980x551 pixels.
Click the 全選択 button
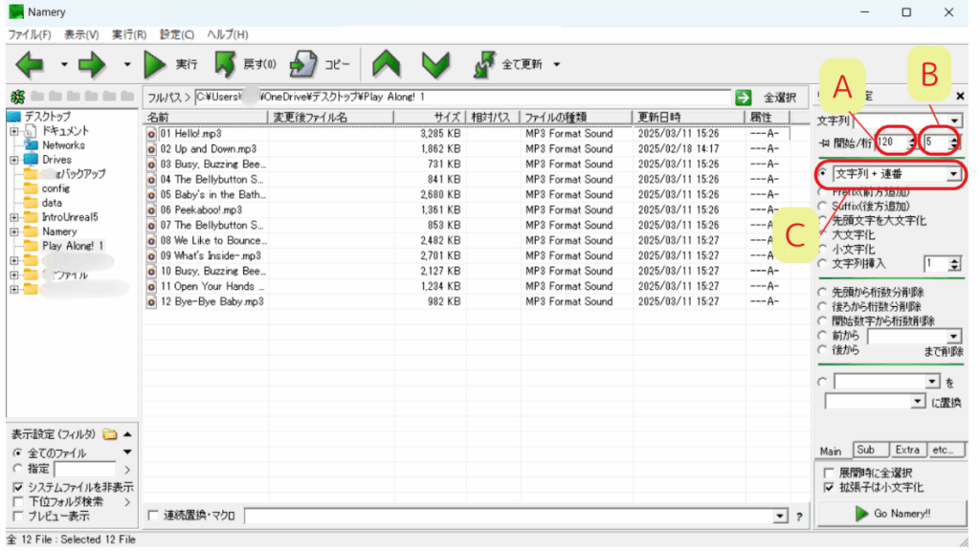pyautogui.click(x=779, y=98)
